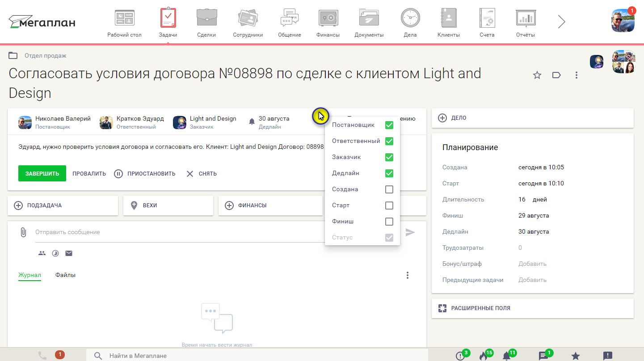
Task: Attach file paperclip icon
Action: [x=23, y=232]
